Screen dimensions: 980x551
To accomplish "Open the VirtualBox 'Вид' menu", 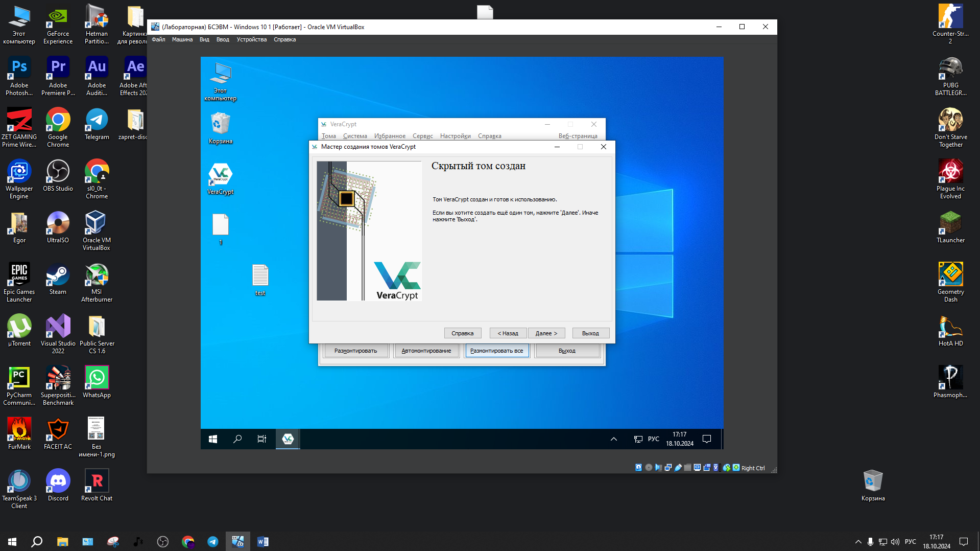I will [204, 39].
